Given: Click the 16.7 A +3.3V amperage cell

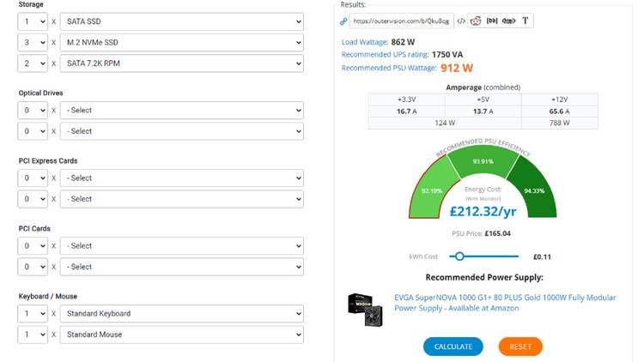Looking at the screenshot, I should pos(407,112).
